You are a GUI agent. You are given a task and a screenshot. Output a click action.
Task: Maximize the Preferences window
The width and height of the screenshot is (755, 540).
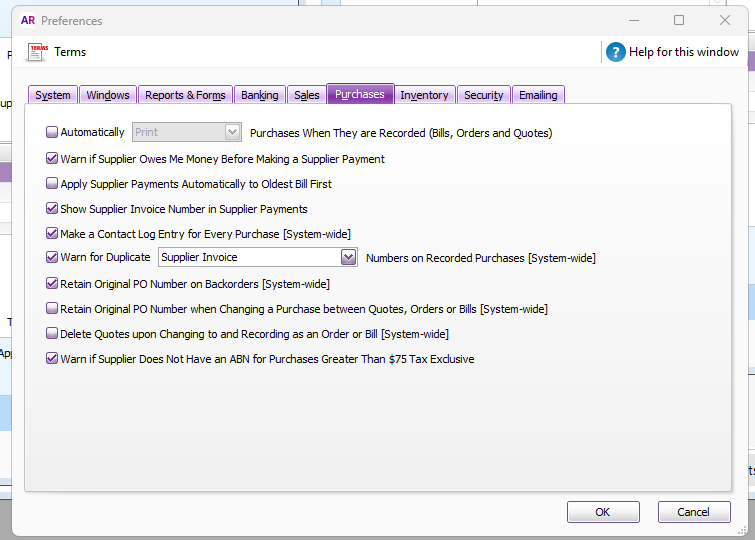[679, 20]
